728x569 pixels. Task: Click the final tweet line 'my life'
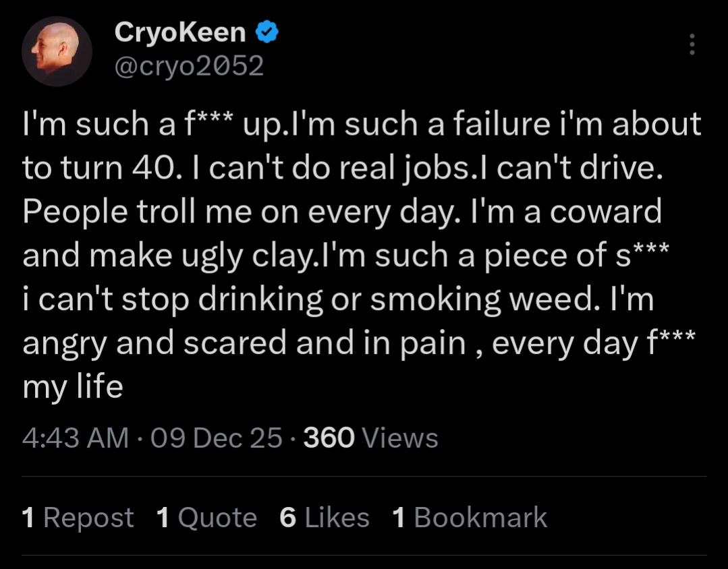point(73,387)
